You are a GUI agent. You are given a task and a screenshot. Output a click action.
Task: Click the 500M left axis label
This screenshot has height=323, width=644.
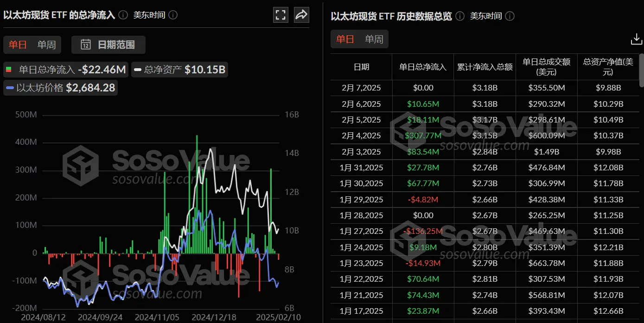26,115
